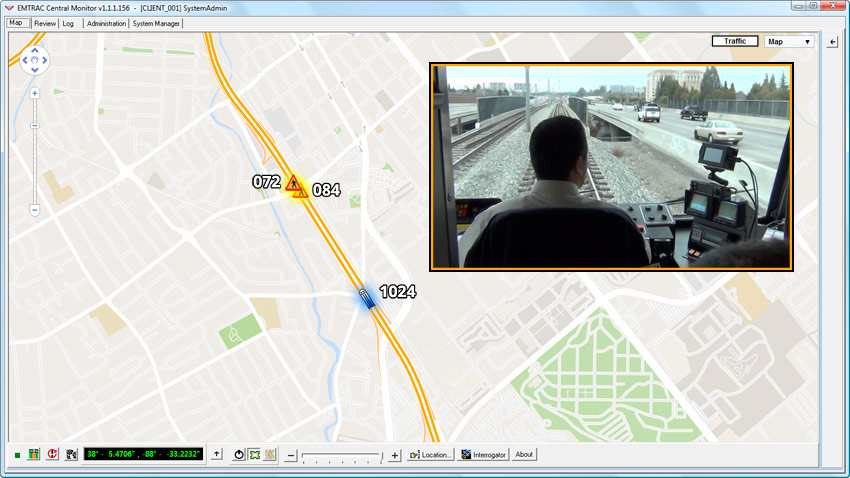
Task: Open the Map tab
Action: [x=17, y=23]
